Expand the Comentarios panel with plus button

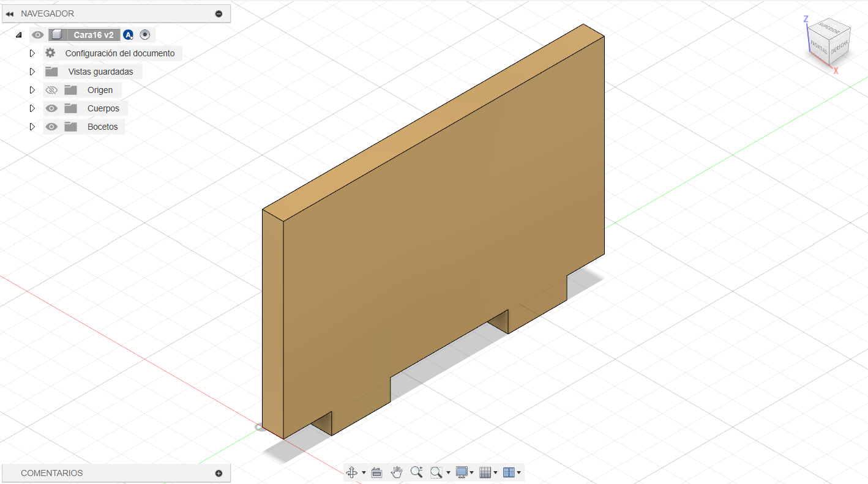point(219,473)
